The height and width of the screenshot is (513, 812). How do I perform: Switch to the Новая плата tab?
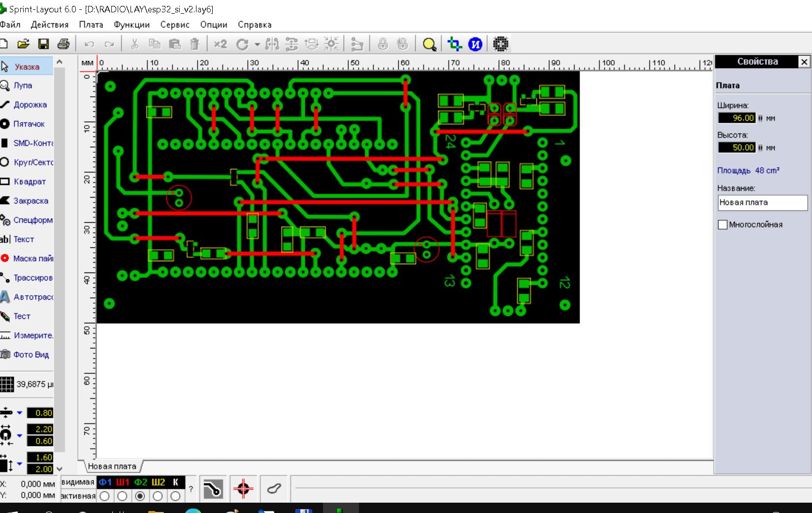coord(112,466)
